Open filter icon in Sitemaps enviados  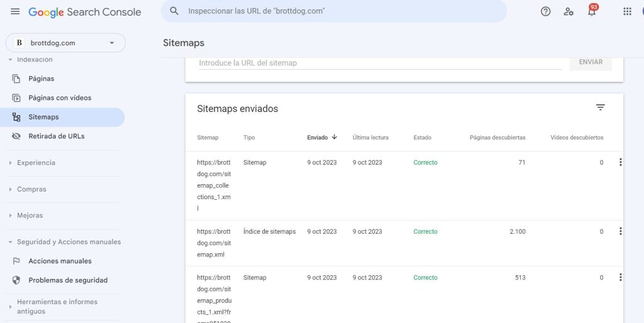coord(601,107)
